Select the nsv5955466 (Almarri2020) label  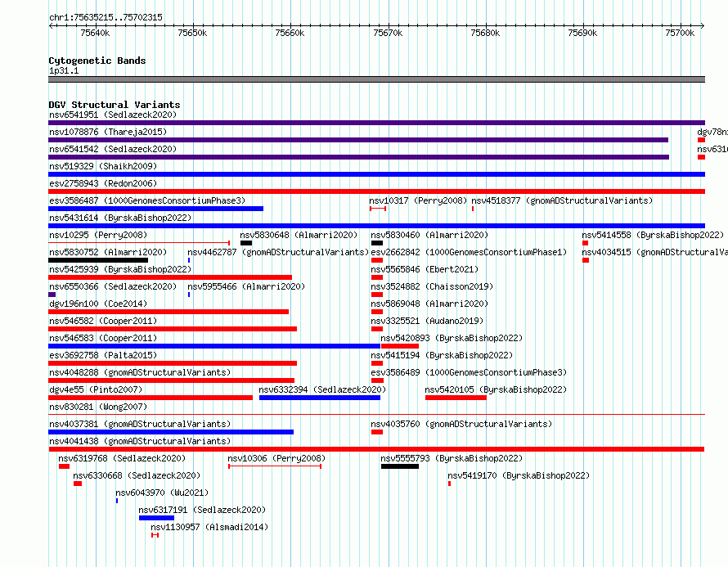pyautogui.click(x=246, y=286)
